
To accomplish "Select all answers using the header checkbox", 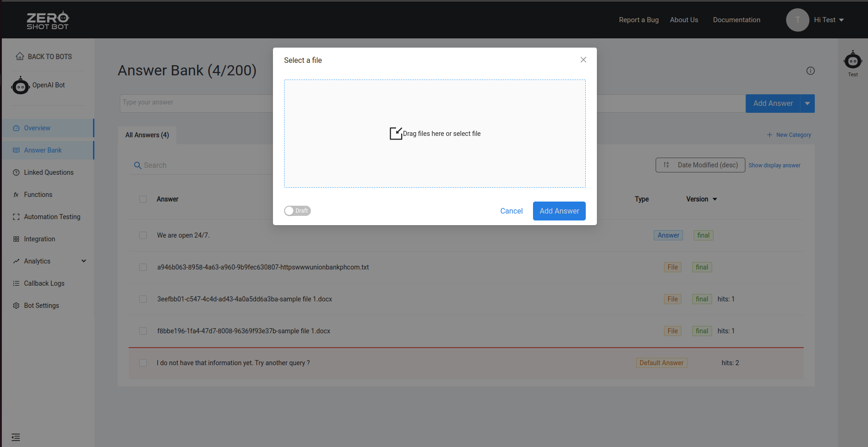I will pyautogui.click(x=143, y=199).
